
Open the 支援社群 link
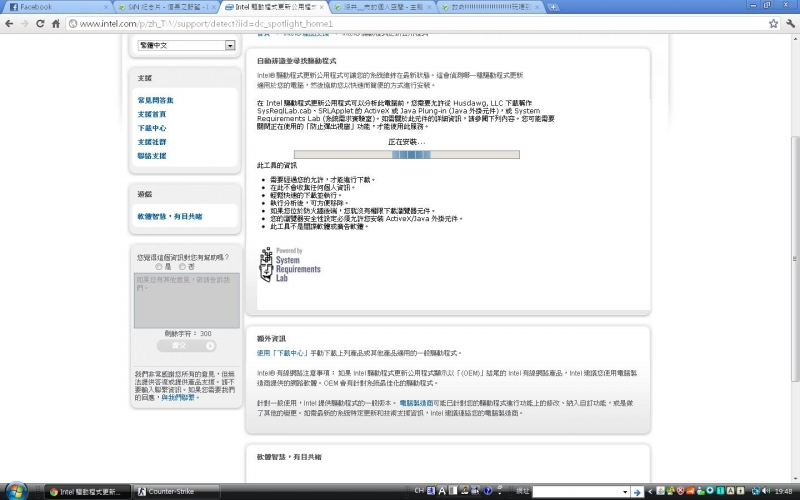pyautogui.click(x=152, y=142)
